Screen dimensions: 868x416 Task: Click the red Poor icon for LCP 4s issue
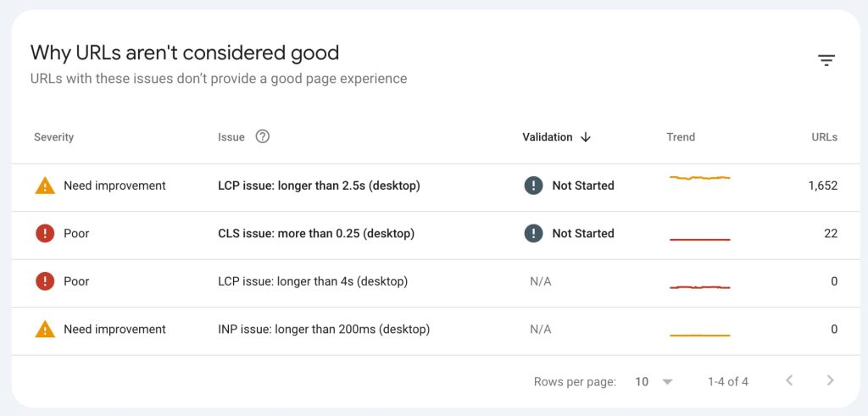tap(45, 281)
